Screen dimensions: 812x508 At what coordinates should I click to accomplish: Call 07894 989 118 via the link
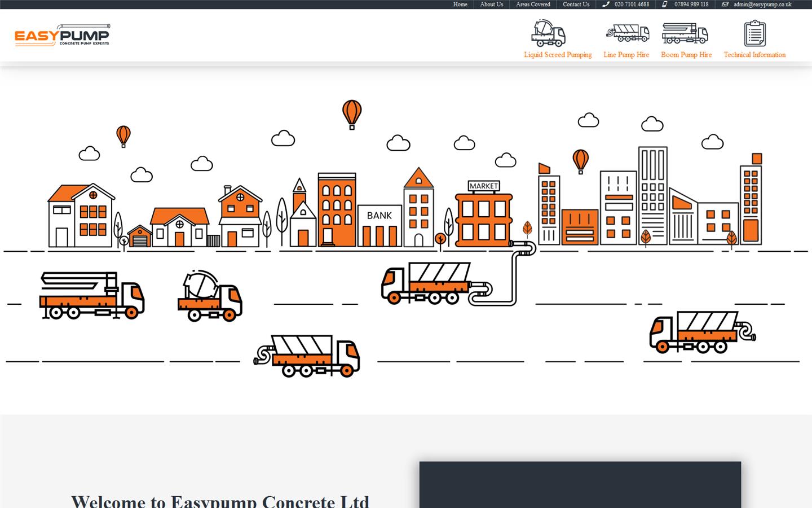pos(690,5)
